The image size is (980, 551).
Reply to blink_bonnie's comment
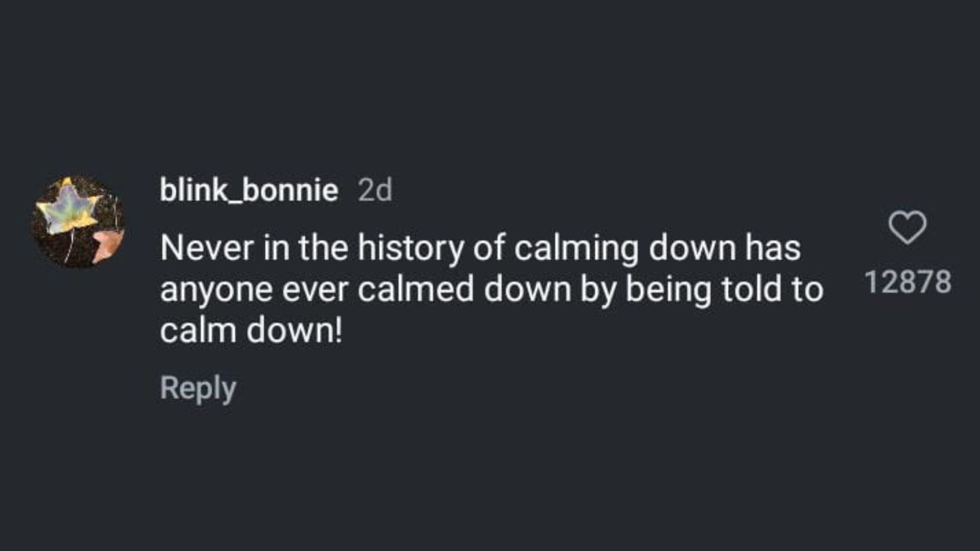pos(198,388)
